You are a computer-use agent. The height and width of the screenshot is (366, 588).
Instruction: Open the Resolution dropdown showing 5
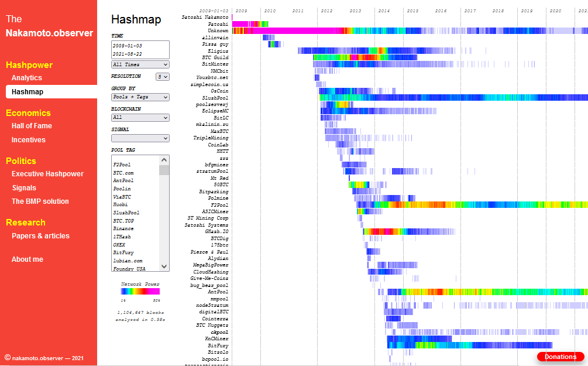pyautogui.click(x=163, y=77)
